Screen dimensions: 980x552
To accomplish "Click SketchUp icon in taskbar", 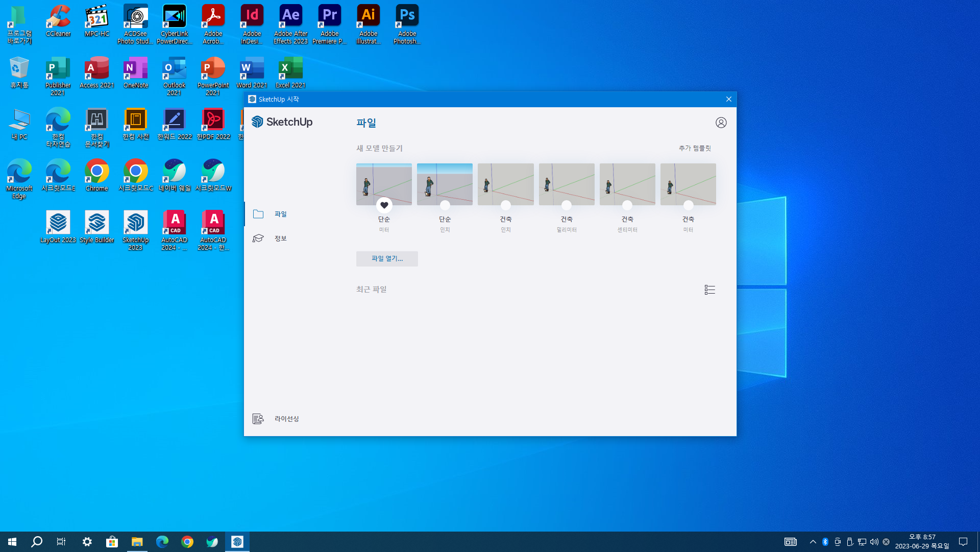I will 237,542.
